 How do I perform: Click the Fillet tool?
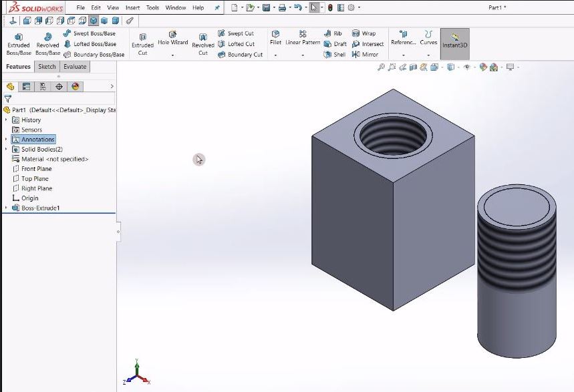(x=275, y=38)
